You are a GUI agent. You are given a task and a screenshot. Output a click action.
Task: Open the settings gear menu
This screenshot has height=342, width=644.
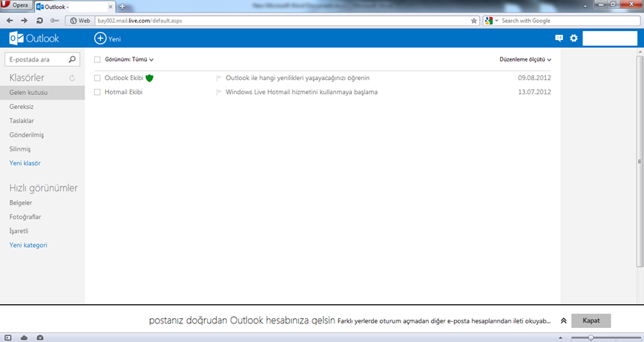coord(574,38)
